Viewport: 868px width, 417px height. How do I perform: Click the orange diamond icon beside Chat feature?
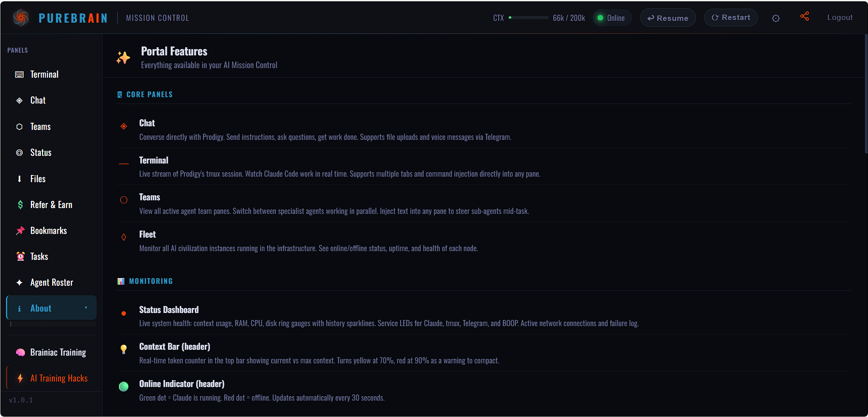click(124, 126)
